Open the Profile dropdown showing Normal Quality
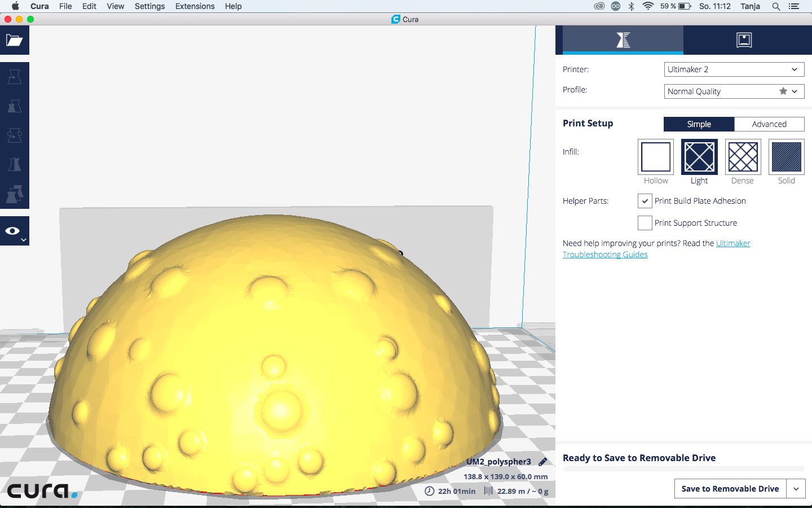 coord(734,91)
